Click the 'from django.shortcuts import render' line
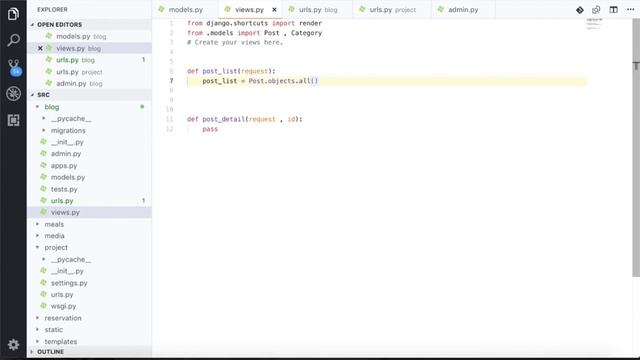 tap(254, 23)
